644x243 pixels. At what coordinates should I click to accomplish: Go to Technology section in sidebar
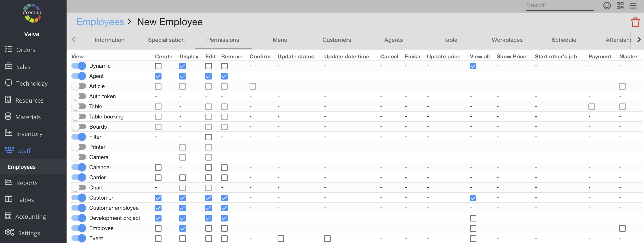32,83
